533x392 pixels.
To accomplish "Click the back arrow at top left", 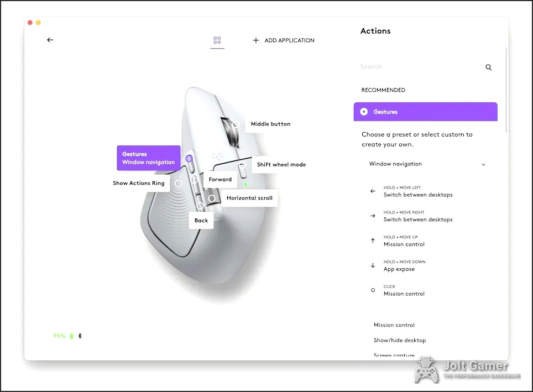I will pos(50,40).
